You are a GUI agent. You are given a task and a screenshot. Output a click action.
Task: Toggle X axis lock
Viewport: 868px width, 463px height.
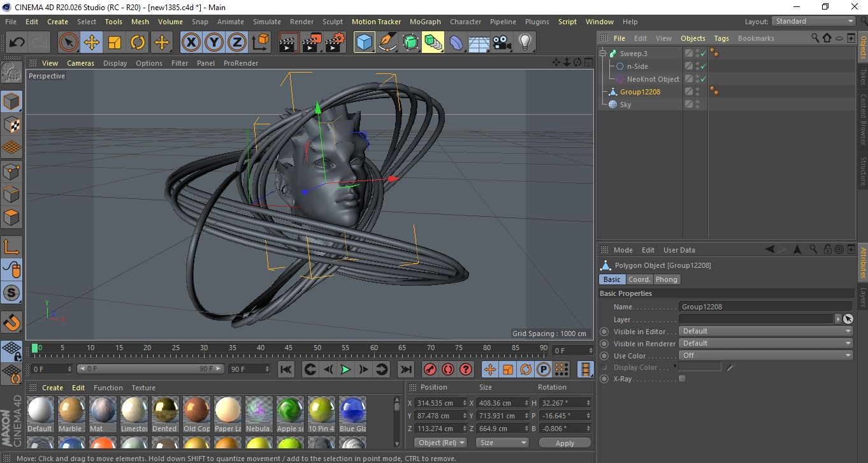tap(191, 43)
